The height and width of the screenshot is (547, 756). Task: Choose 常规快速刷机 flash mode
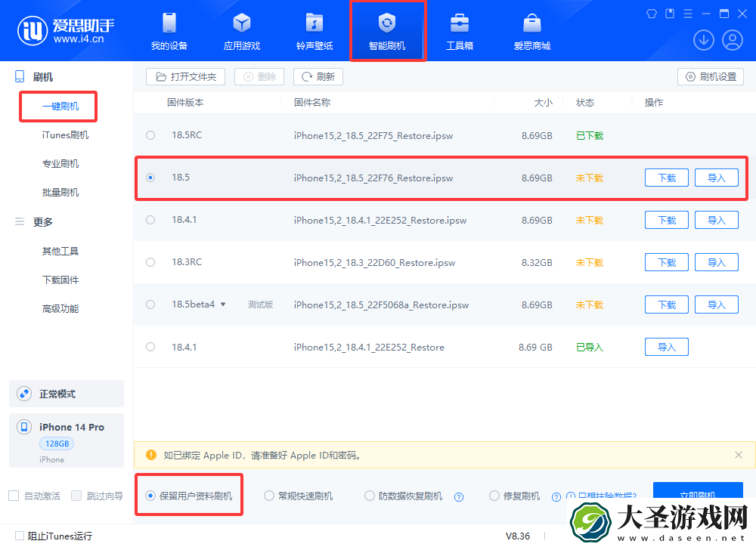269,496
